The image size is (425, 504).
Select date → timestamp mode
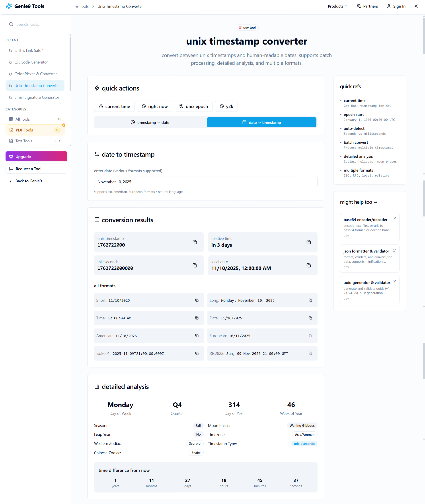[261, 122]
